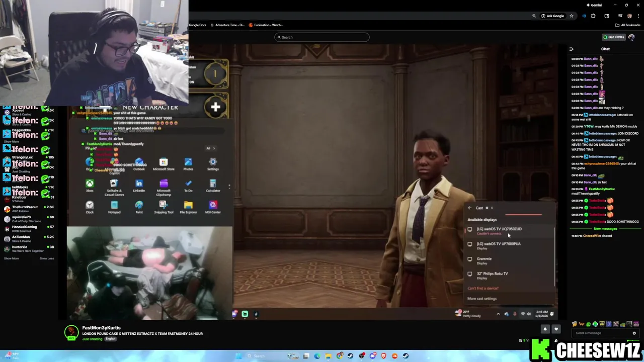Open Settings gear in Start menu

click(x=213, y=164)
